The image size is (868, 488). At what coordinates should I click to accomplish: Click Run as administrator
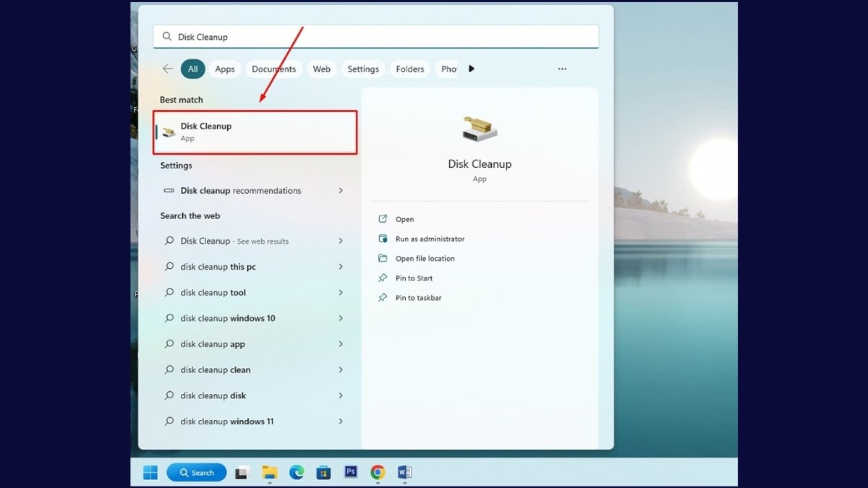click(x=430, y=239)
